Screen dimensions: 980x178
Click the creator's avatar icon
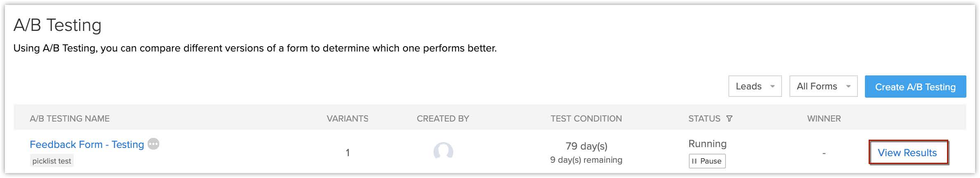pos(443,152)
